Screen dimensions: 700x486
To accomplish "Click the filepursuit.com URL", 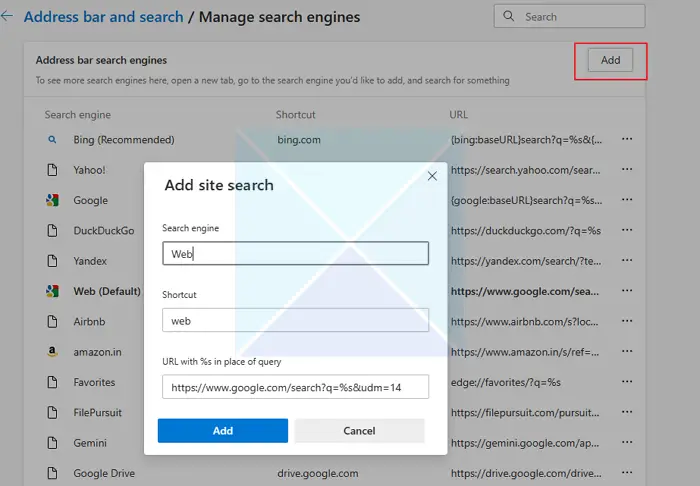I will [x=525, y=413].
